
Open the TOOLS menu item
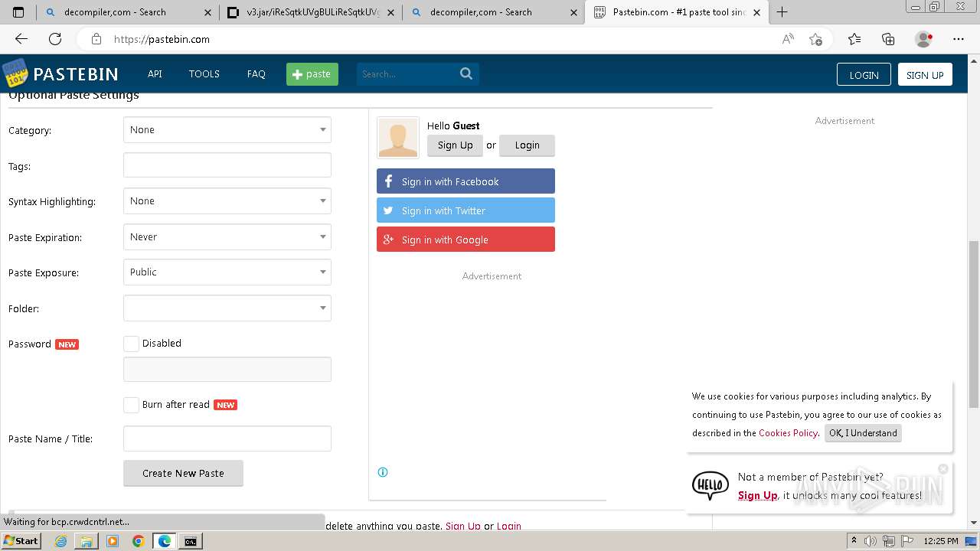[204, 74]
